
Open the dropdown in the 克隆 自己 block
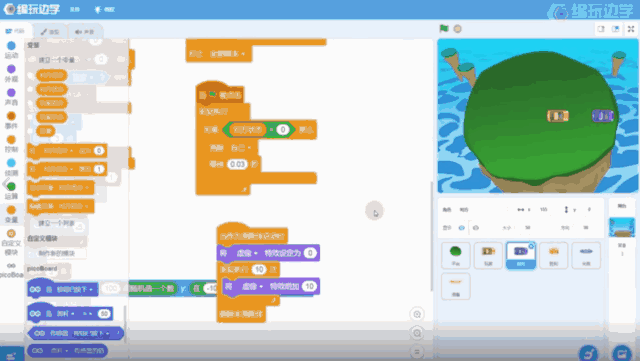[x=249, y=148]
